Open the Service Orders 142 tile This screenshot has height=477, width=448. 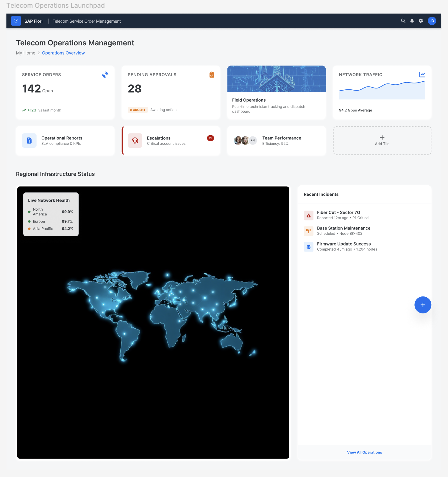(65, 93)
